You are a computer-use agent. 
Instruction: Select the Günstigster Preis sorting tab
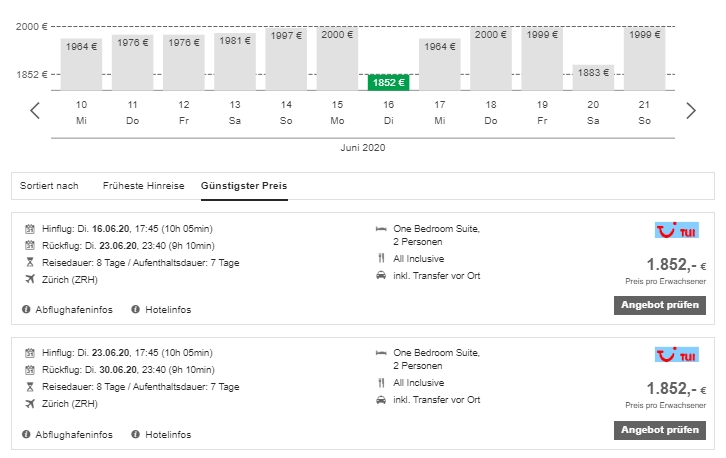(x=244, y=186)
